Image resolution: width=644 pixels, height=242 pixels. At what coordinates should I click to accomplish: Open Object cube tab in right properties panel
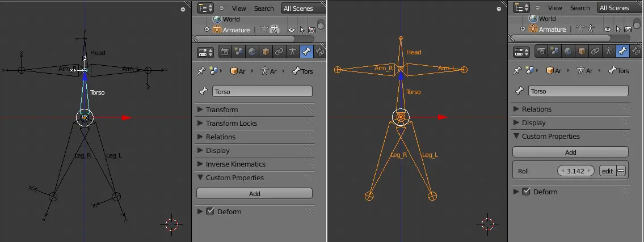582,52
